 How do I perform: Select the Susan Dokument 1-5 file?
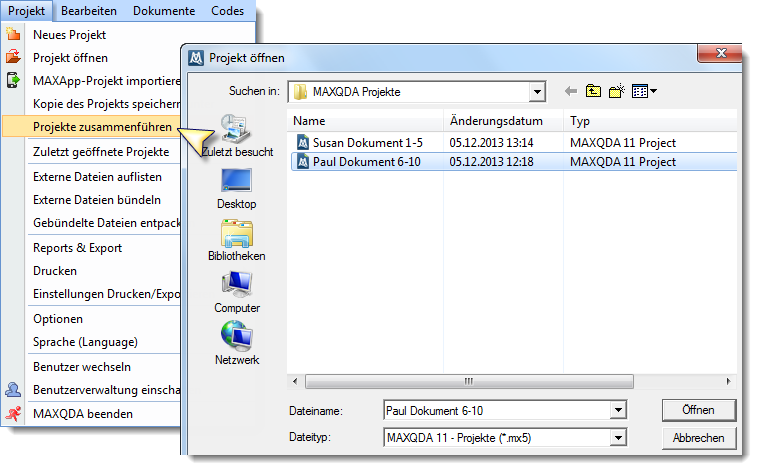(x=360, y=143)
